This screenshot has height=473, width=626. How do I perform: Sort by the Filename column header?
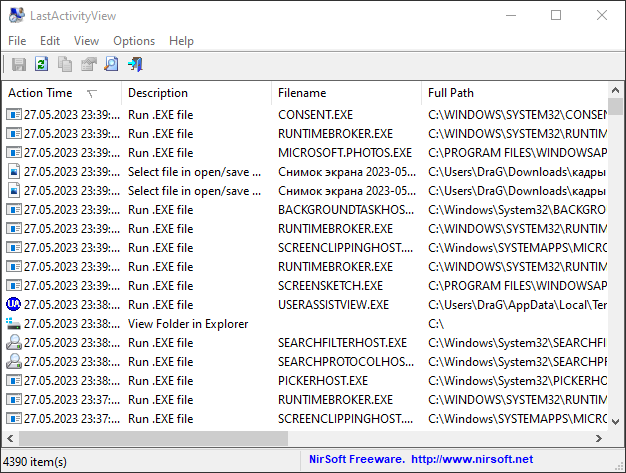302,93
